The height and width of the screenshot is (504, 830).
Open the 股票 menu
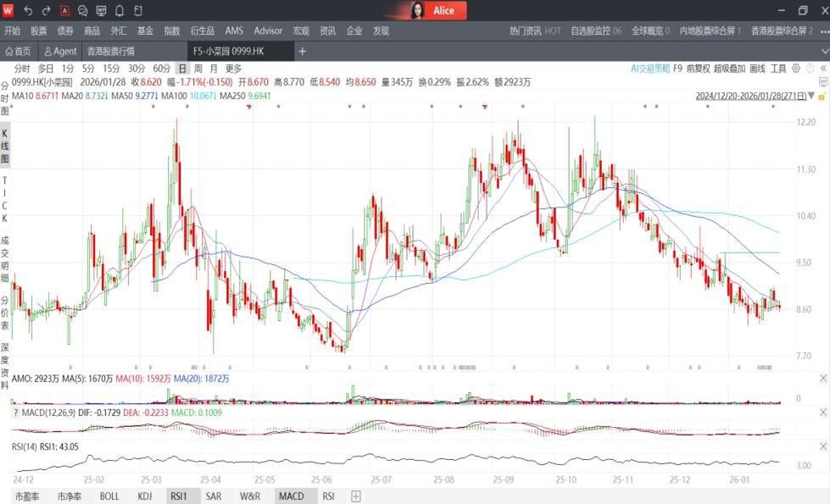(38, 30)
